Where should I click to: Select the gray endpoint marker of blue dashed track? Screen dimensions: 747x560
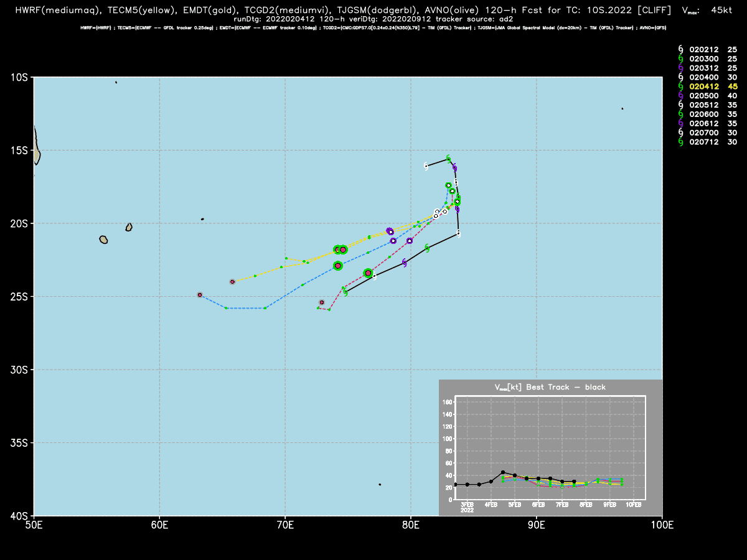pyautogui.click(x=199, y=295)
